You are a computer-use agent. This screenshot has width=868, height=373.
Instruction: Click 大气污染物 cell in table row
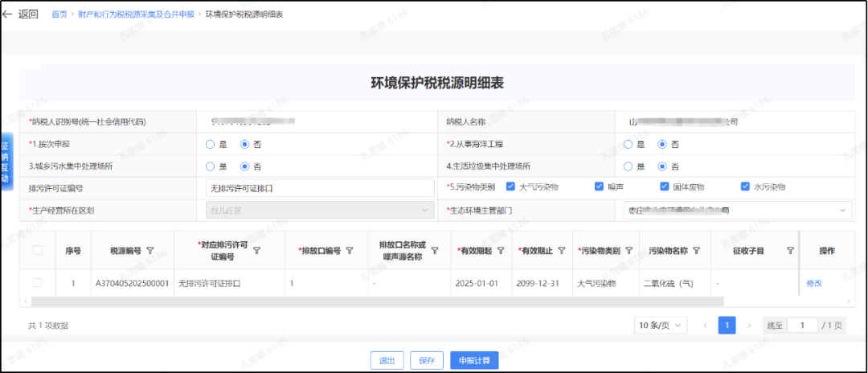[x=596, y=283]
